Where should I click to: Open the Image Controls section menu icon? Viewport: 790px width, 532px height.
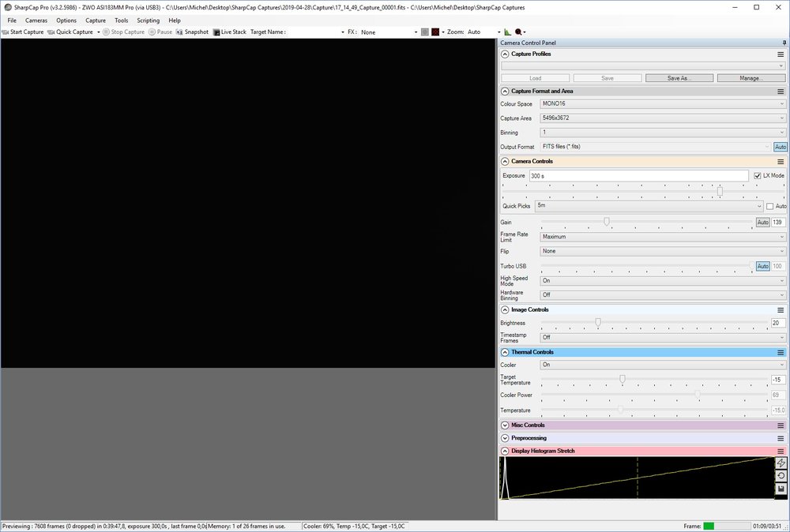781,310
